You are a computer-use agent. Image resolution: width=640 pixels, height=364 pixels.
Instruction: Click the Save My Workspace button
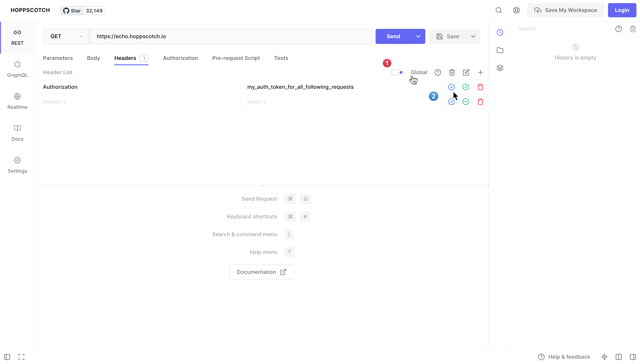coord(566,10)
